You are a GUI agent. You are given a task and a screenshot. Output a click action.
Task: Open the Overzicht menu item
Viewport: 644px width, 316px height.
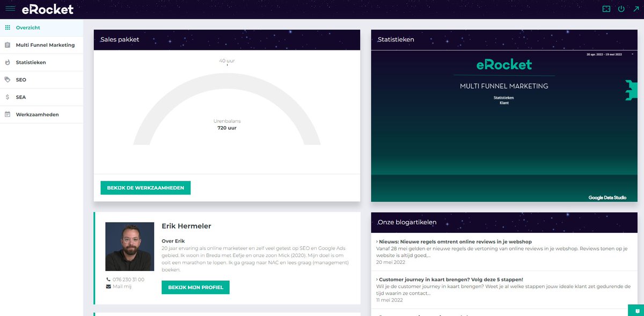click(x=41, y=27)
